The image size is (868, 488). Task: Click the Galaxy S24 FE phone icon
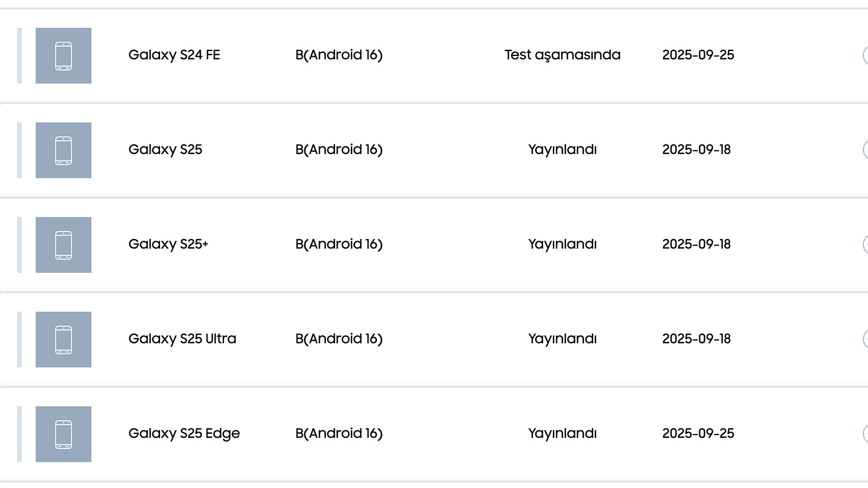63,56
